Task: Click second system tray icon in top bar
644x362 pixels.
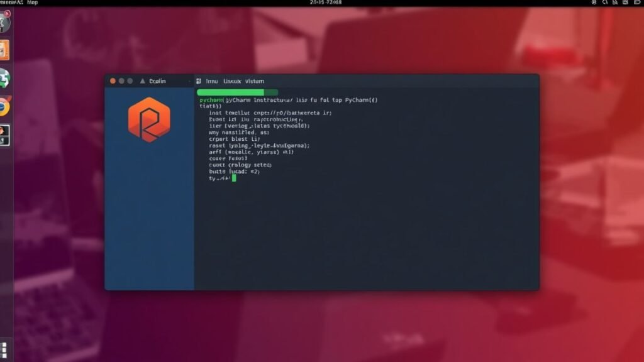Action: (x=604, y=3)
